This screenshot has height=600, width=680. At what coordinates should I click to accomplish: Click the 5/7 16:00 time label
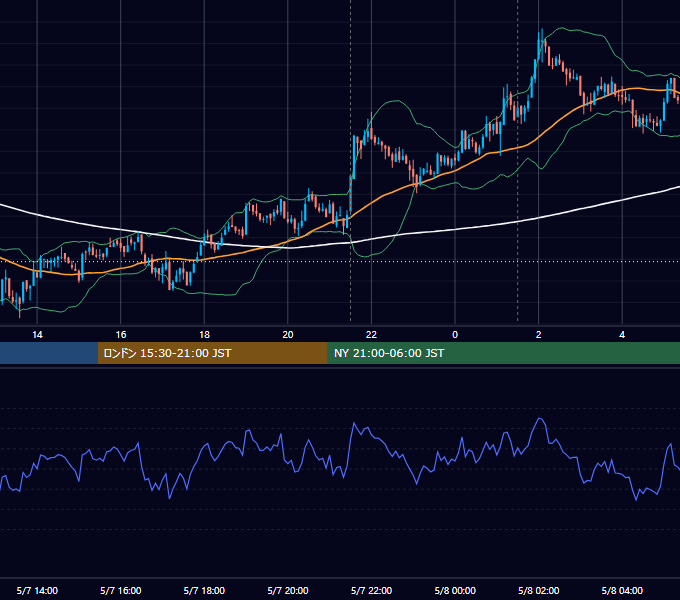pos(121,590)
